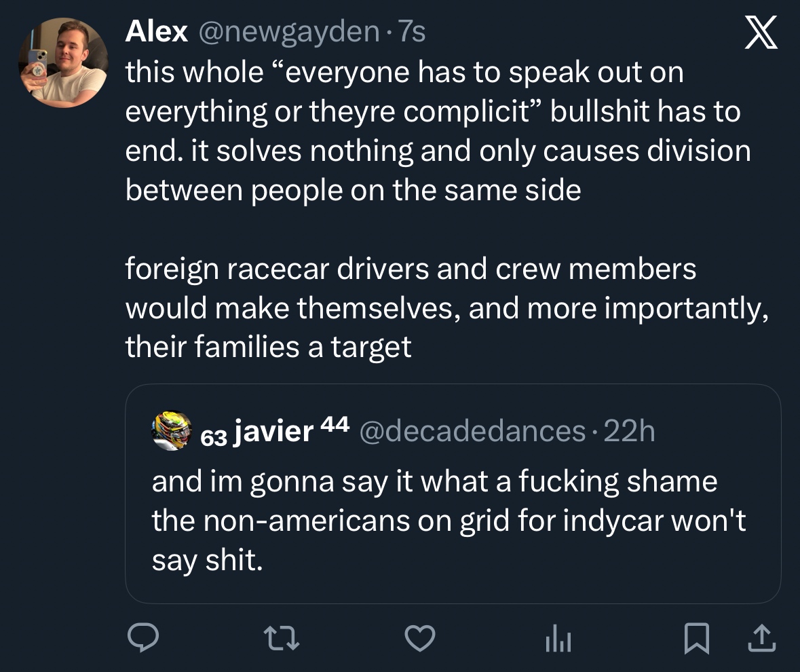The height and width of the screenshot is (672, 800).
Task: Open Alex's profile picture
Action: pos(62,63)
